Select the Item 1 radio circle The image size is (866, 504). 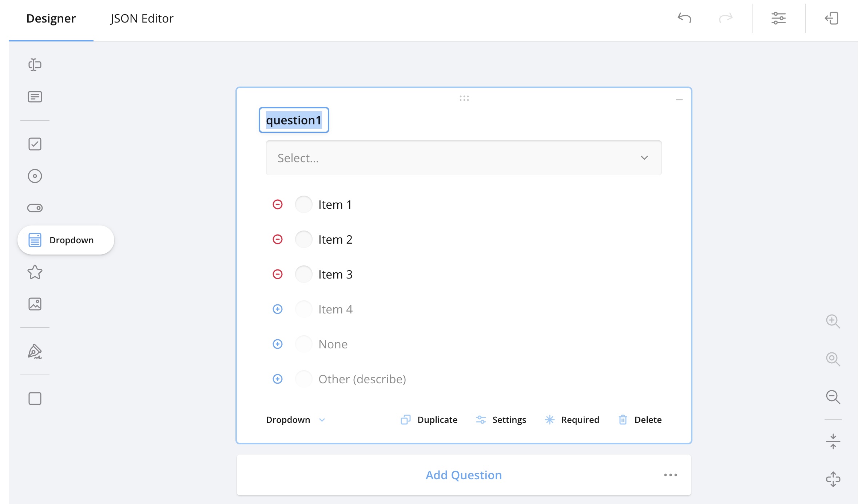coord(303,204)
